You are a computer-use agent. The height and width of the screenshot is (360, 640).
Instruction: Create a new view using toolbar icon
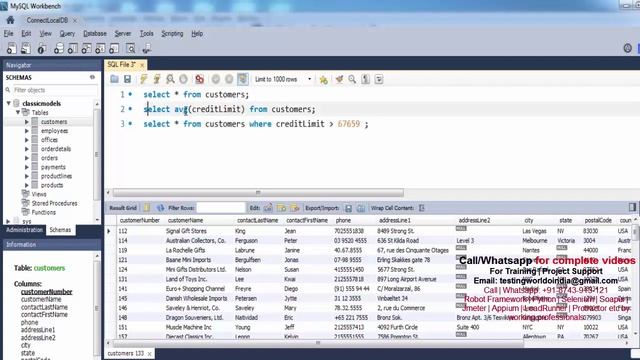pyautogui.click(x=86, y=49)
